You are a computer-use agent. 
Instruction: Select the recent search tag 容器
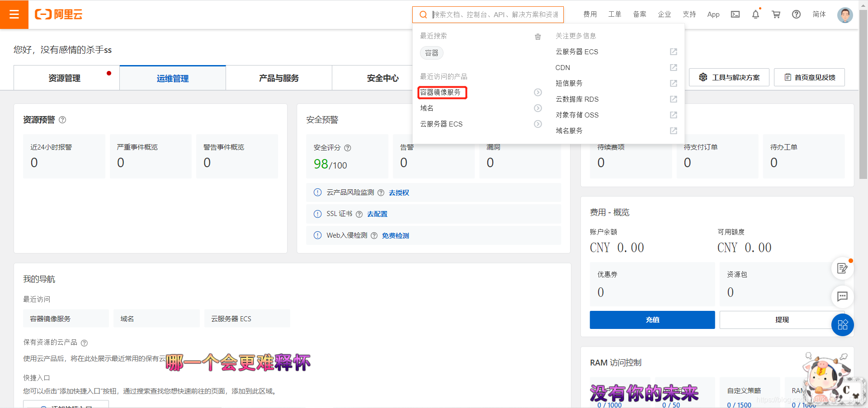point(432,53)
